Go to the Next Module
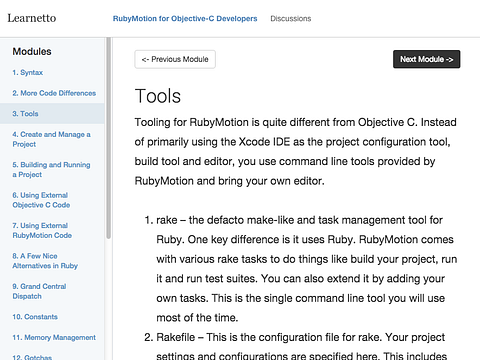The height and width of the screenshot is (360, 480). tap(426, 59)
